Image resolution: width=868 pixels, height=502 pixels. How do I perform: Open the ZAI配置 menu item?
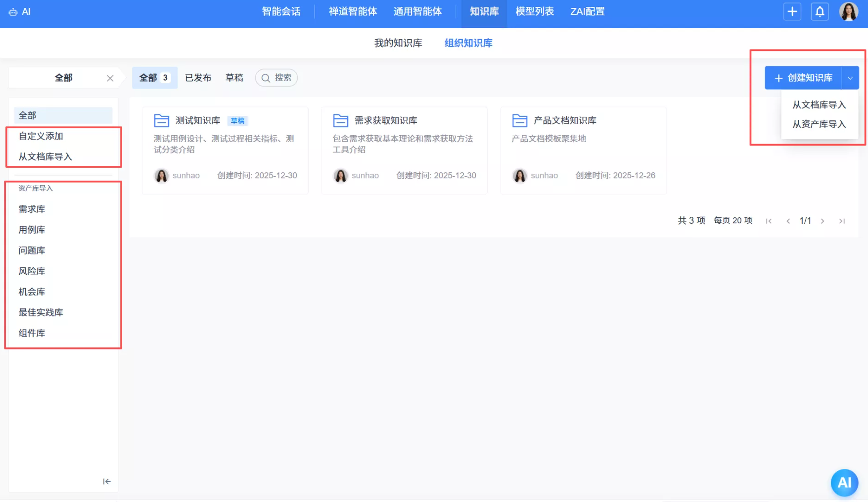click(x=587, y=11)
